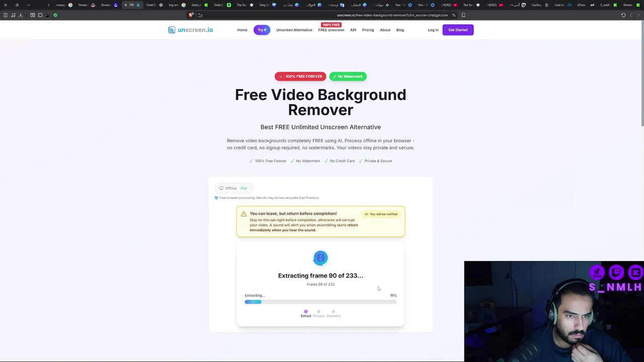The image size is (644, 362).
Task: Open site settings icon next to URL
Action: click(x=453, y=15)
